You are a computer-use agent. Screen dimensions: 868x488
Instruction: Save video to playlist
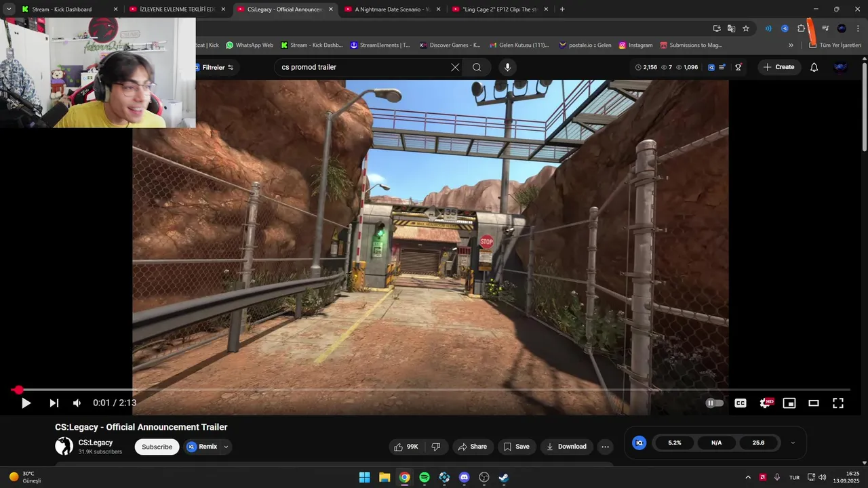pos(517,447)
